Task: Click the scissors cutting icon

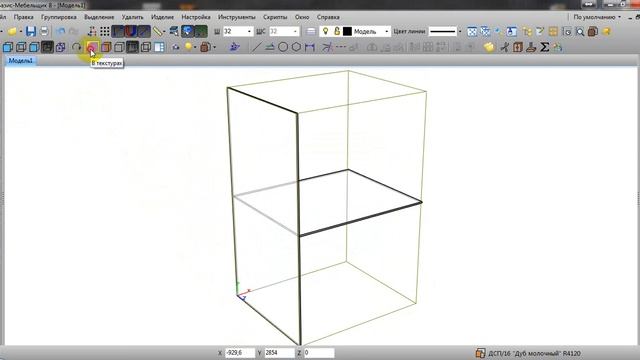Action: click(504, 47)
